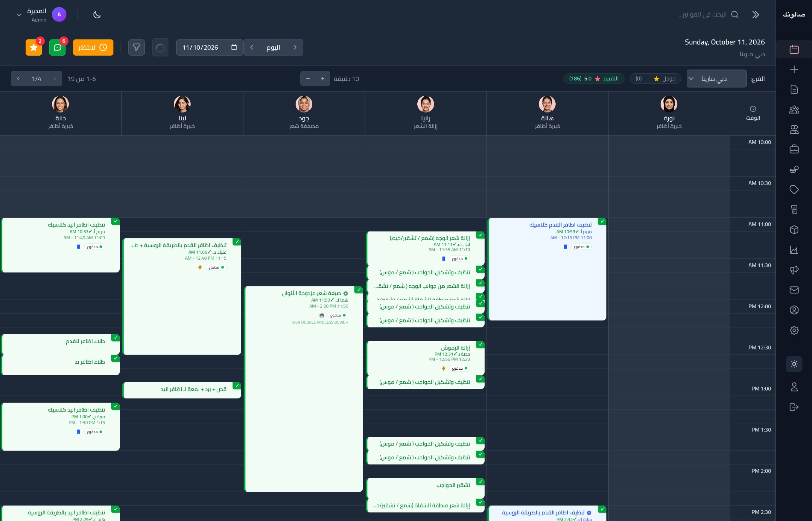The height and width of the screenshot is (521, 812).
Task: Open the orange star reviews button
Action: (34, 47)
